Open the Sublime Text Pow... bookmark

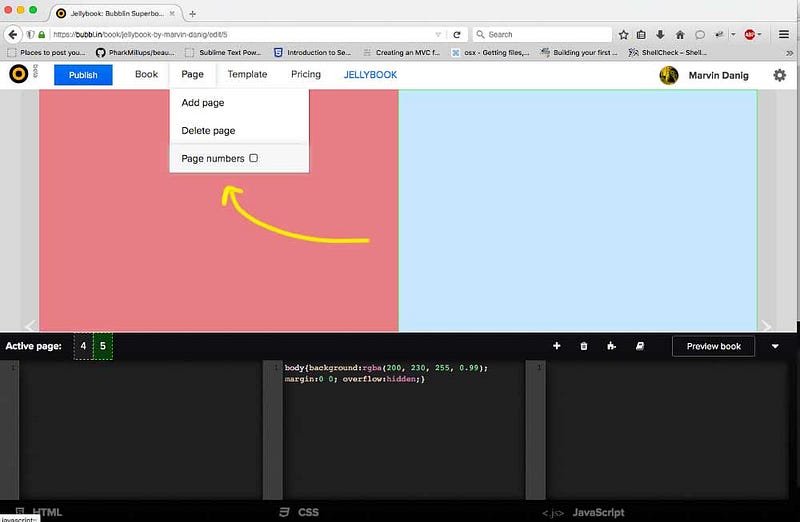tap(223, 53)
